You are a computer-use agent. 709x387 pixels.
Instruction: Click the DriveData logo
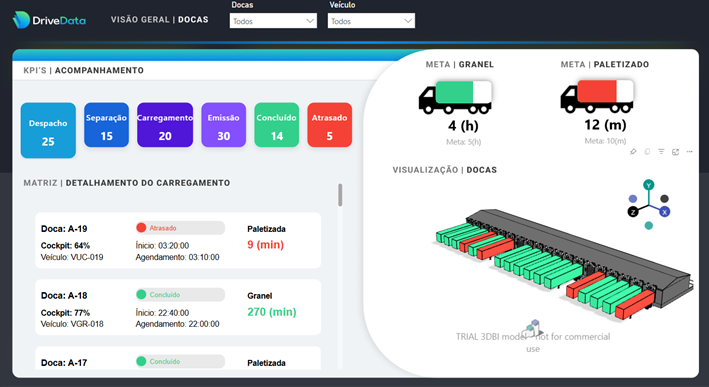click(x=49, y=20)
